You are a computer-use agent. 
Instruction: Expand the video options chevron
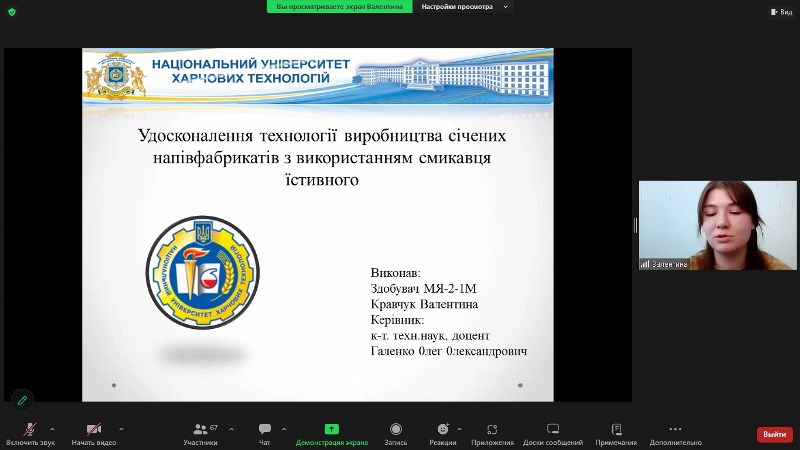[x=121, y=429]
